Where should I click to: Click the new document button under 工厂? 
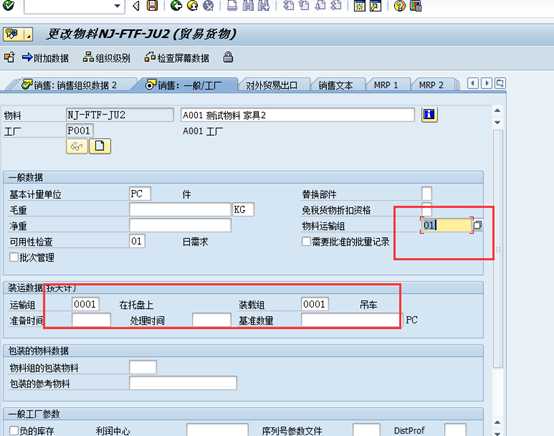(100, 146)
